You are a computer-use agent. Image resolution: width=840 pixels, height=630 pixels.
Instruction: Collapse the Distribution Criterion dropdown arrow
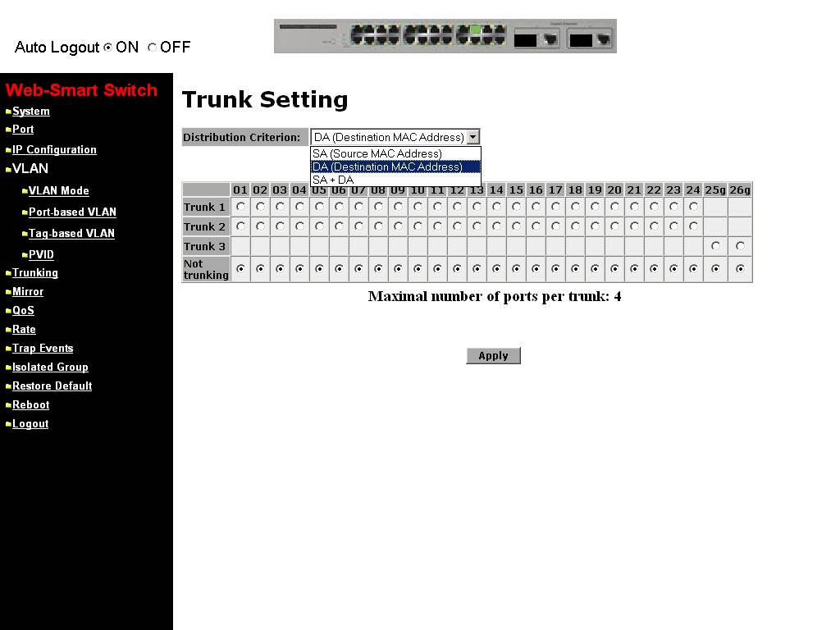[473, 138]
